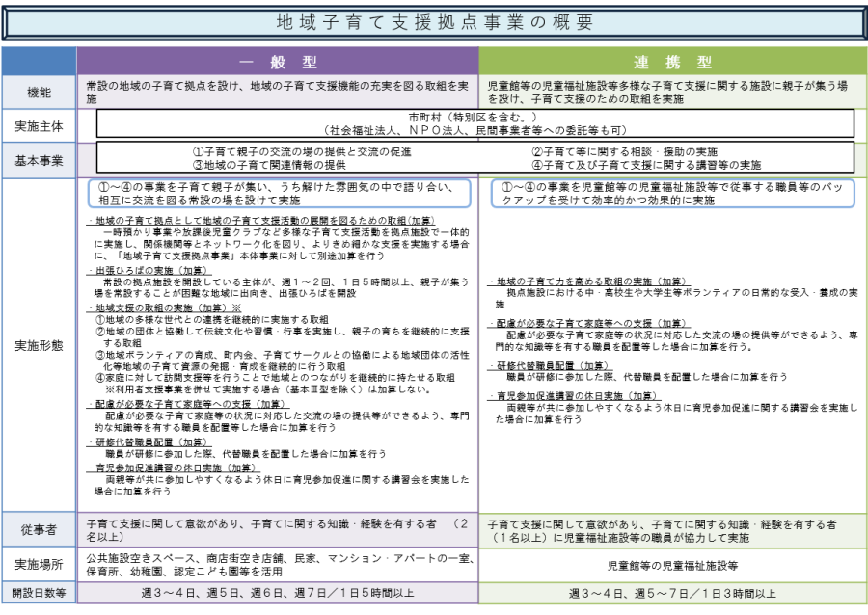This screenshot has width=868, height=615.
Task: Click the 児童館等の児童福祉施設等 location cell
Action: [x=673, y=566]
